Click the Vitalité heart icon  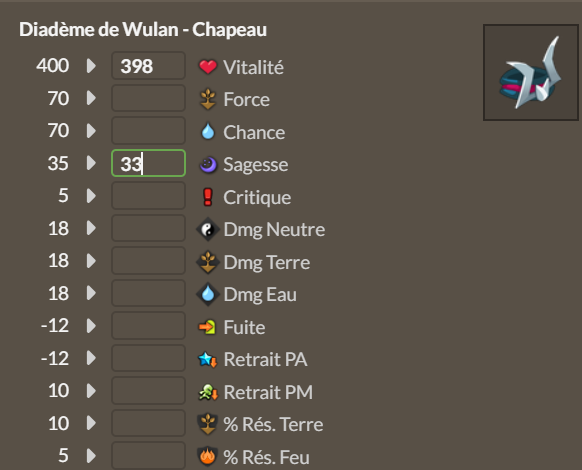[208, 67]
